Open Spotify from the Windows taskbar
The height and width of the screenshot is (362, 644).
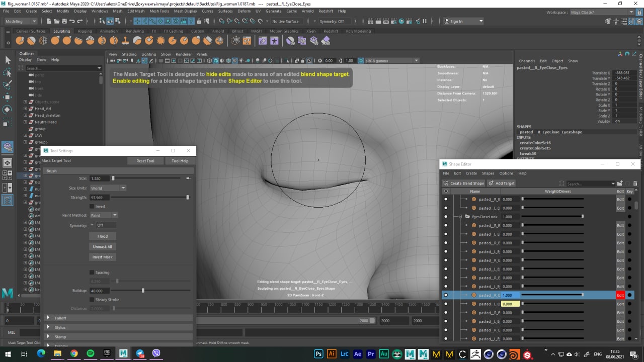[91, 354]
